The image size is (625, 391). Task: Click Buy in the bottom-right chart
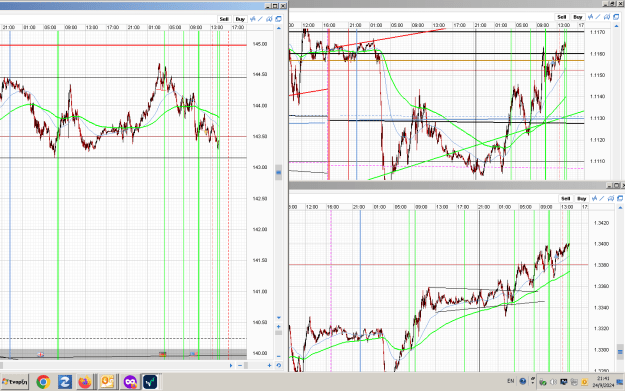(582, 198)
